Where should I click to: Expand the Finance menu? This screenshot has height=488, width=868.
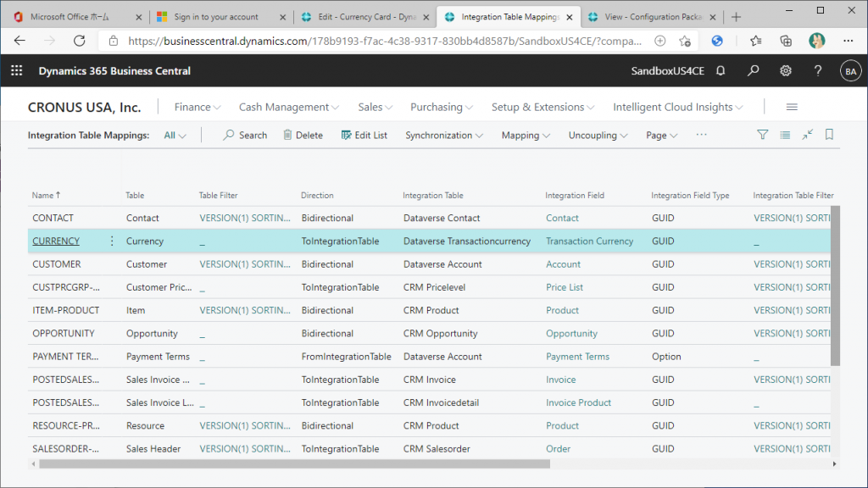[x=197, y=107]
